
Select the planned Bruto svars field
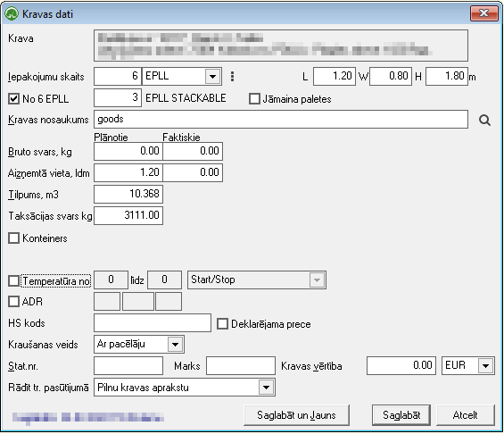point(128,151)
